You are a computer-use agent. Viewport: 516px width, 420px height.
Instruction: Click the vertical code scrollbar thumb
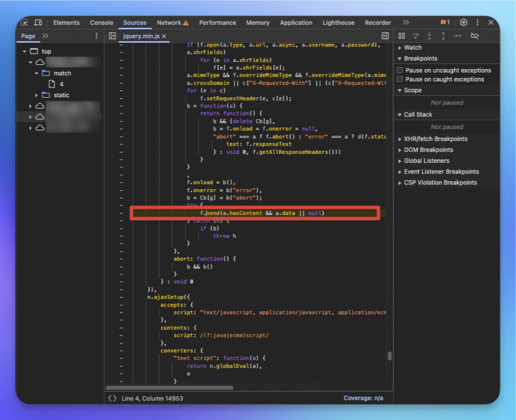point(390,356)
